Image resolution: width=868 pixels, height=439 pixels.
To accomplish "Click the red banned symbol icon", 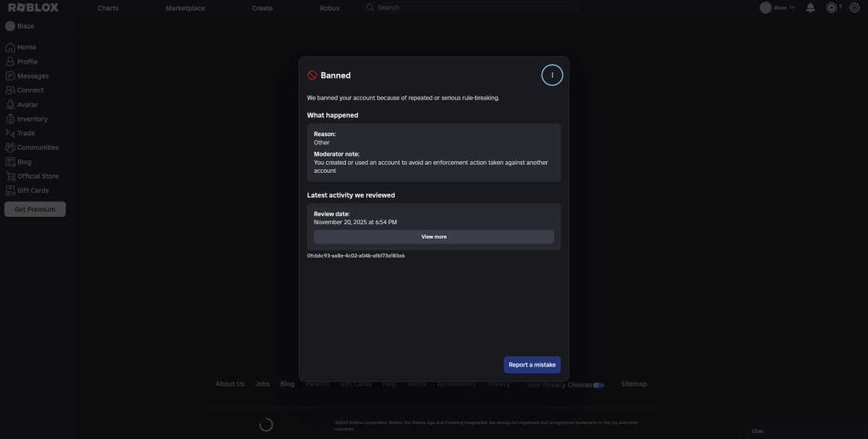I will click(312, 75).
